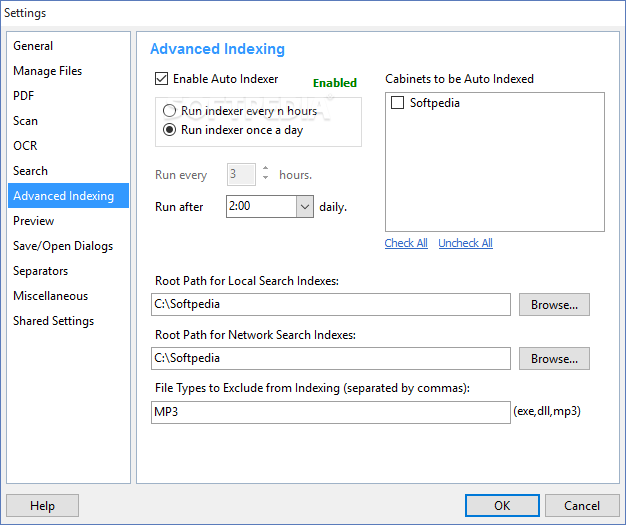Click the local search indexes path field
This screenshot has width=626, height=525.
pyautogui.click(x=331, y=304)
